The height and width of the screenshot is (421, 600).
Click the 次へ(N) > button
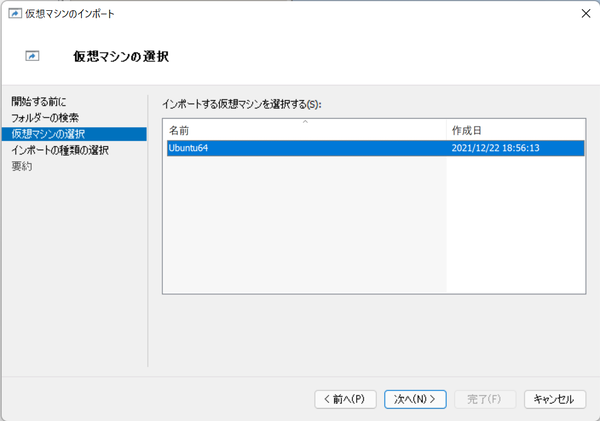point(415,399)
